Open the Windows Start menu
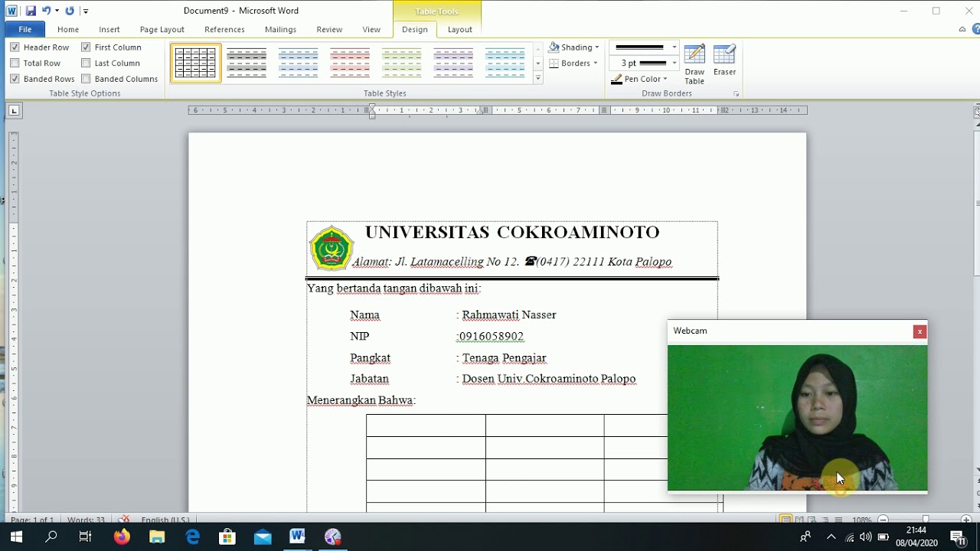 click(16, 536)
